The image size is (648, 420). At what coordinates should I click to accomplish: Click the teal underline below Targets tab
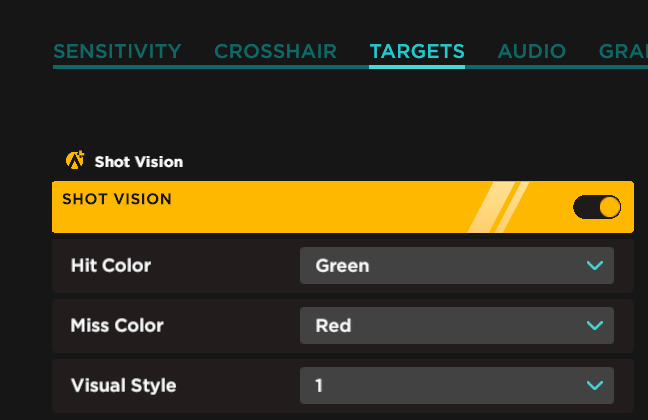pos(417,66)
